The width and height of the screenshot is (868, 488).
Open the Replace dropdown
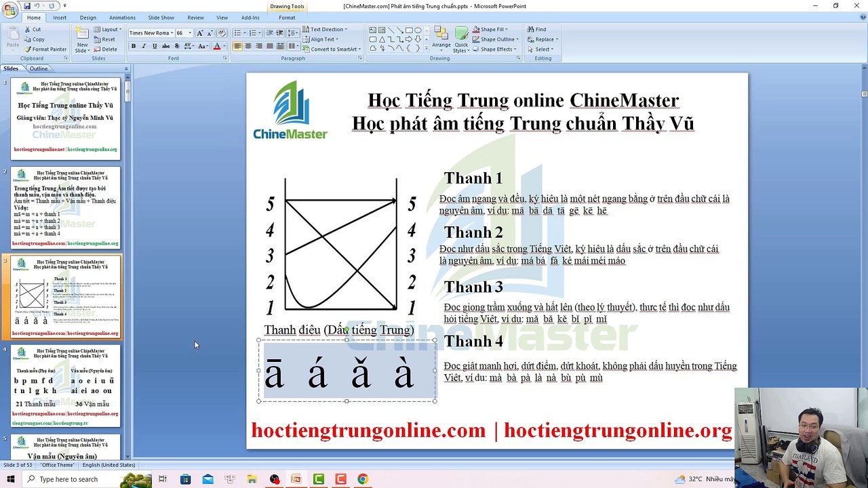coord(542,39)
